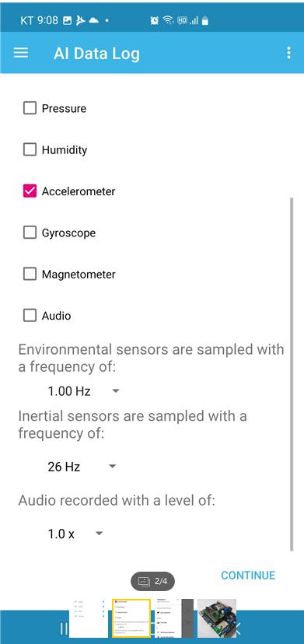Tap the battery status icon
Viewport: 304px width, 644px height.
pyautogui.click(x=205, y=20)
